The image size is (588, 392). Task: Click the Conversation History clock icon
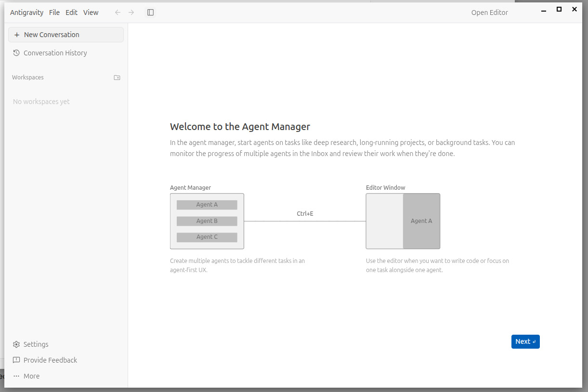point(16,53)
